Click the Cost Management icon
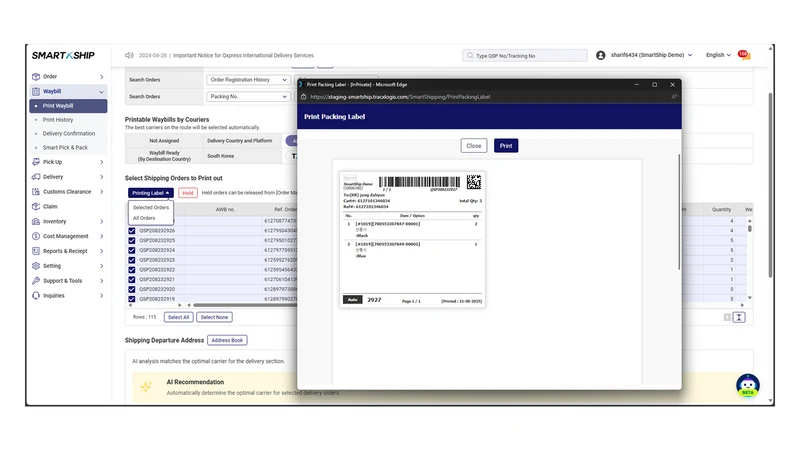Image resolution: width=800 pixels, height=450 pixels. point(36,236)
